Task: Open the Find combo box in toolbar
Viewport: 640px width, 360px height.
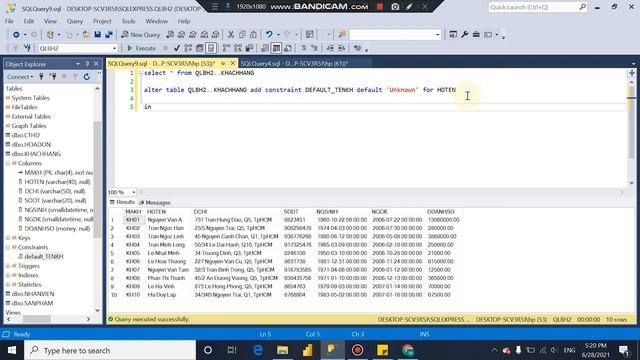Action: pyautogui.click(x=395, y=35)
